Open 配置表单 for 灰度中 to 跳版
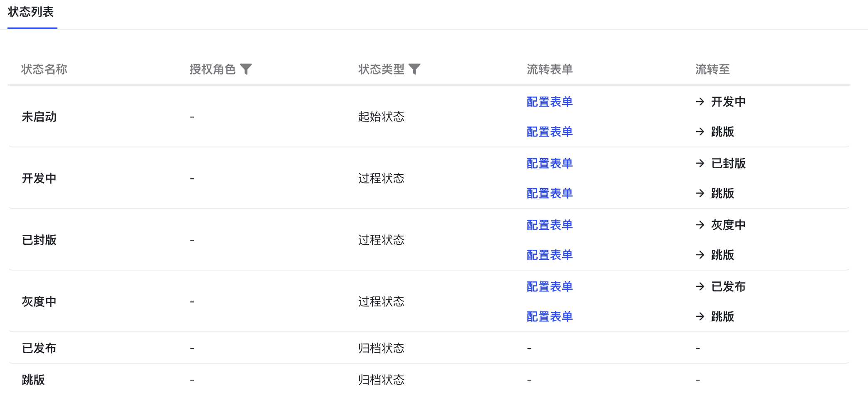The width and height of the screenshot is (868, 393). [x=549, y=317]
